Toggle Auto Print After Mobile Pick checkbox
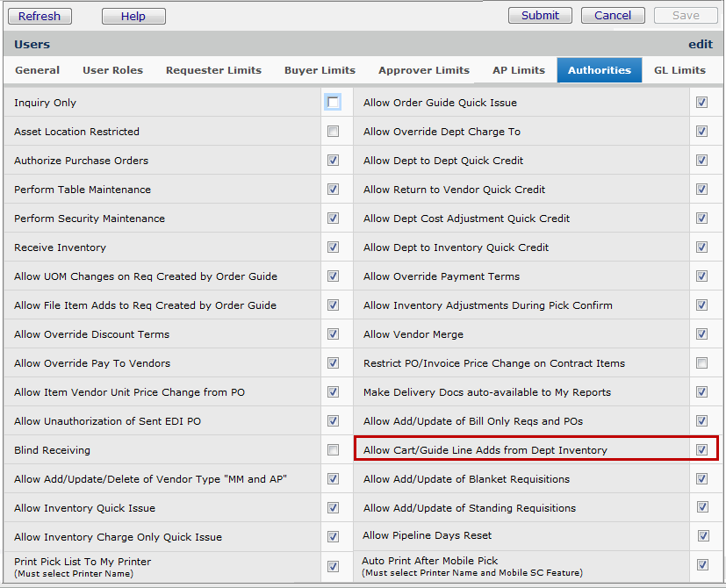The width and height of the screenshot is (726, 588). coord(702,565)
